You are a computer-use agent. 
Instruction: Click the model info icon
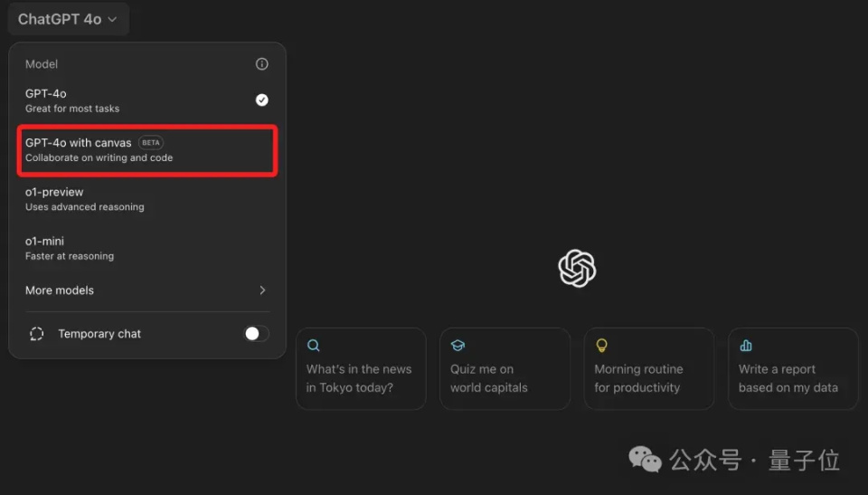coord(262,64)
